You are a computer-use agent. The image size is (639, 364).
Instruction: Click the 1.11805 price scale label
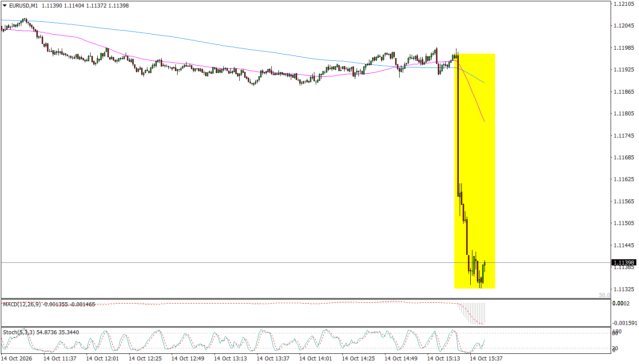tap(624, 114)
